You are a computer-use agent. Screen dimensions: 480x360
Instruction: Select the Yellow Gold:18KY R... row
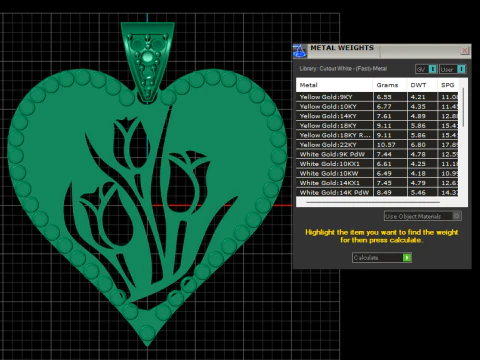pos(377,135)
